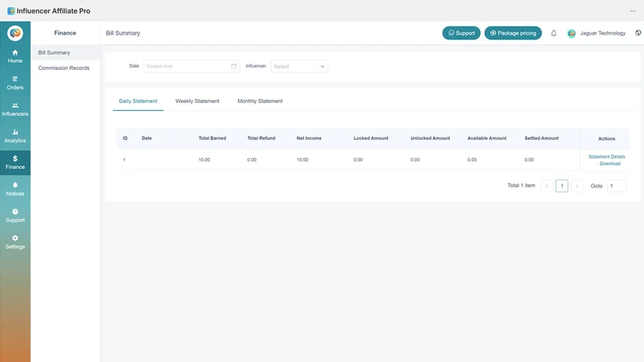The width and height of the screenshot is (644, 362).
Task: Open Notices in the sidebar
Action: pyautogui.click(x=14, y=189)
